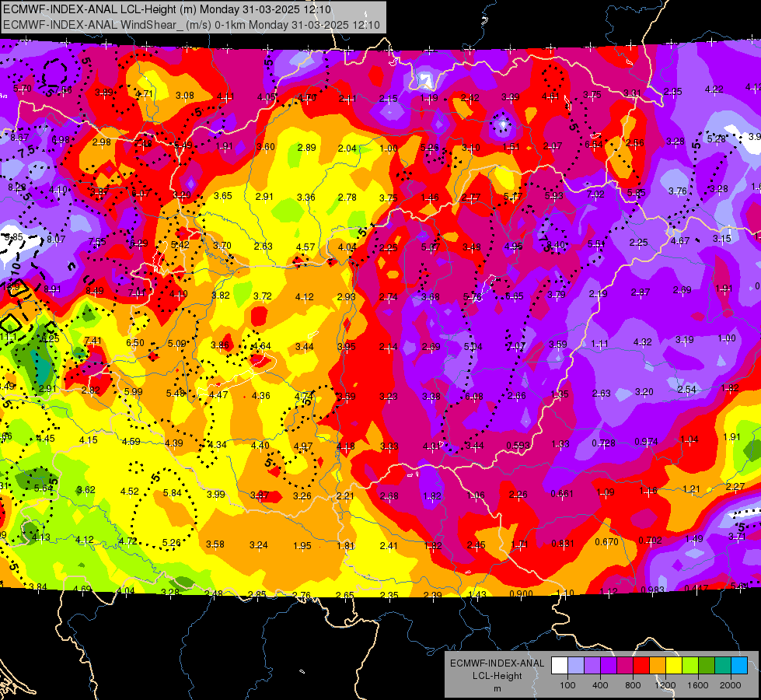Click the teal legend swatch
Viewport: 761px width, 700px height.
click(723, 666)
